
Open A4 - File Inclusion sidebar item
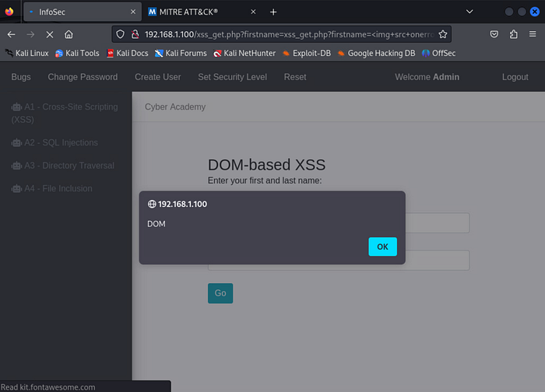click(52, 188)
